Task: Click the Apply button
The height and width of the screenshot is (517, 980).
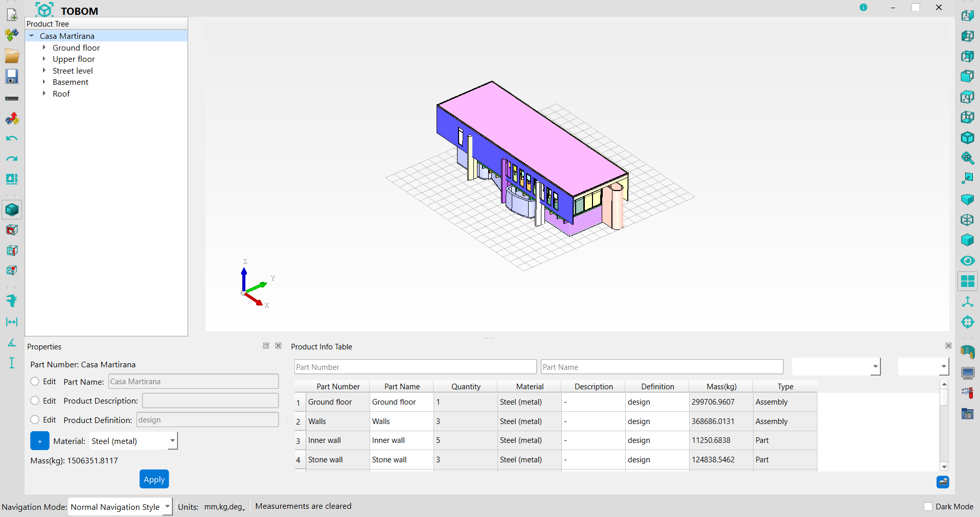Action: click(x=154, y=479)
